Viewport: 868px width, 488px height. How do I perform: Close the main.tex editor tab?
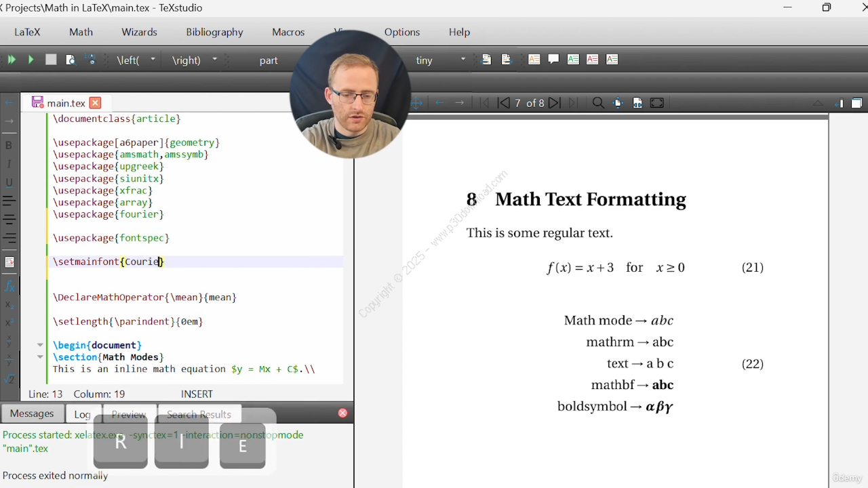click(95, 103)
